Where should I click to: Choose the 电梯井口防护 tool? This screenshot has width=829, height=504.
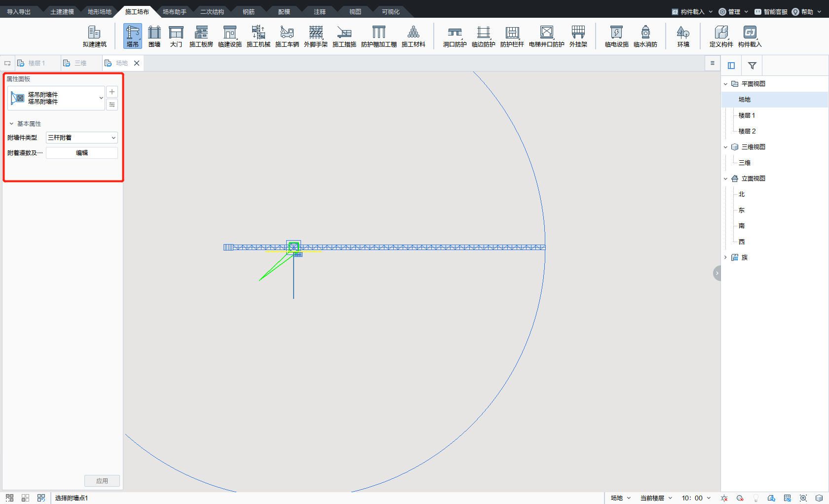pos(546,36)
